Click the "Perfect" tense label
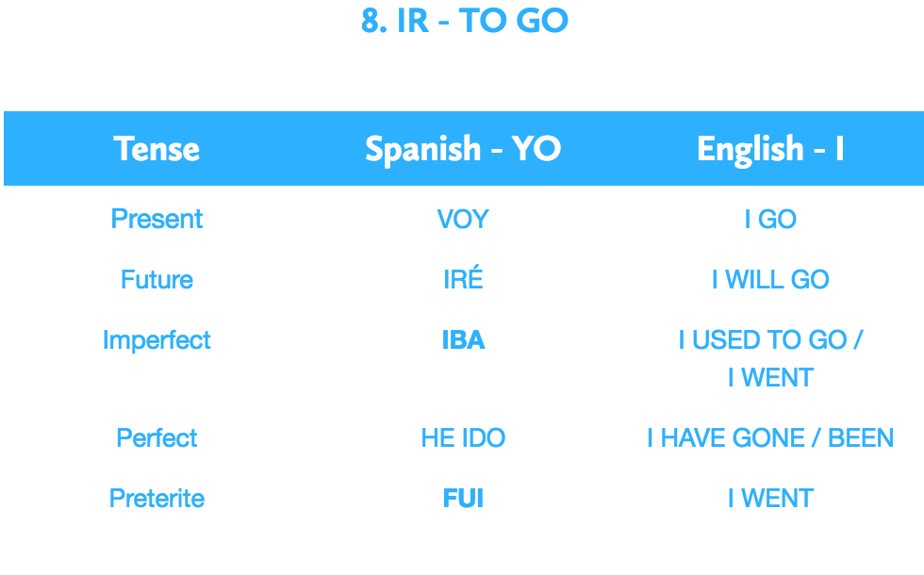The image size is (924, 575). tap(157, 438)
